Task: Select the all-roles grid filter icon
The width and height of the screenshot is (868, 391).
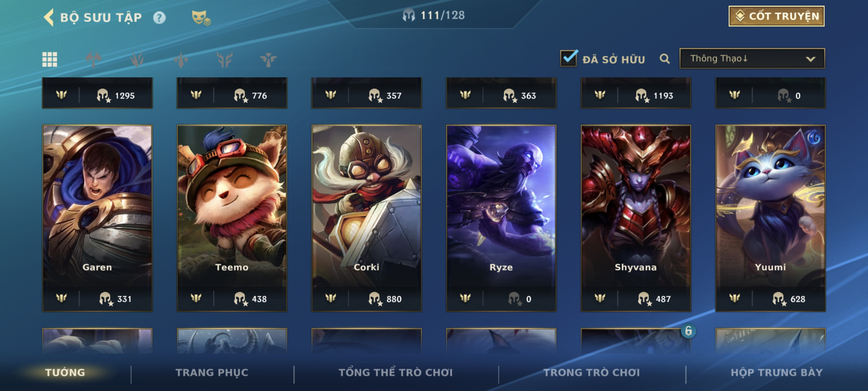Action: pos(50,59)
